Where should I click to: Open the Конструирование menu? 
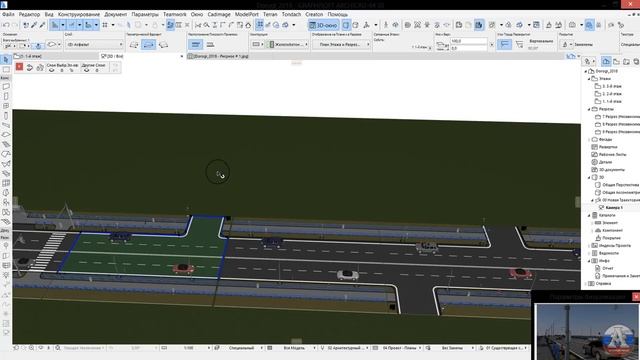point(79,14)
